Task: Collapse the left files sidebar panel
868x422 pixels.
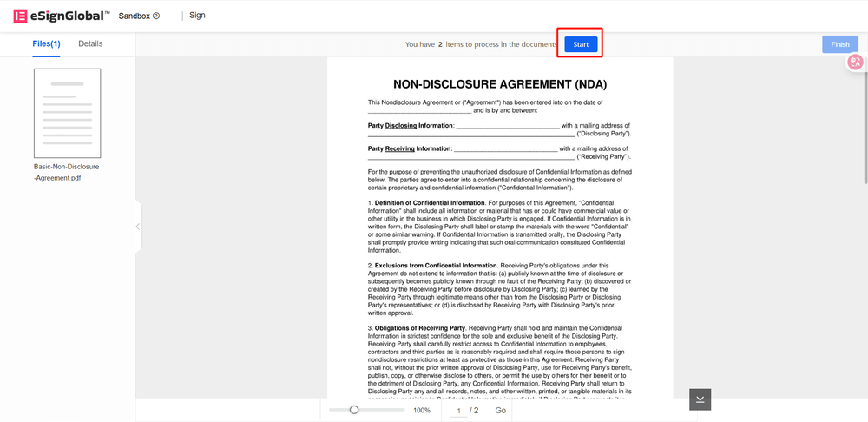Action: (137, 227)
